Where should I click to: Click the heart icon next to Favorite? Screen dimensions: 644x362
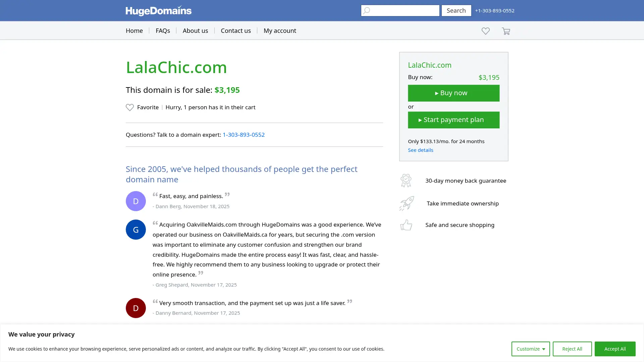[x=130, y=107]
